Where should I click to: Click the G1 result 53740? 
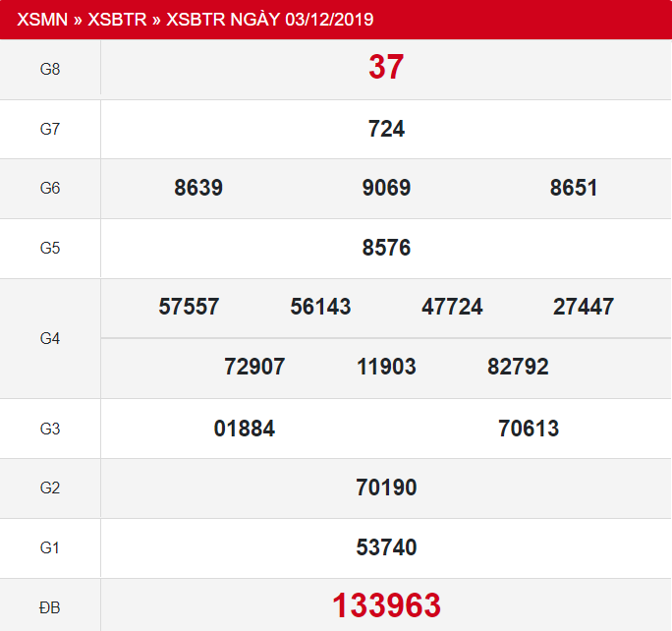point(386,547)
